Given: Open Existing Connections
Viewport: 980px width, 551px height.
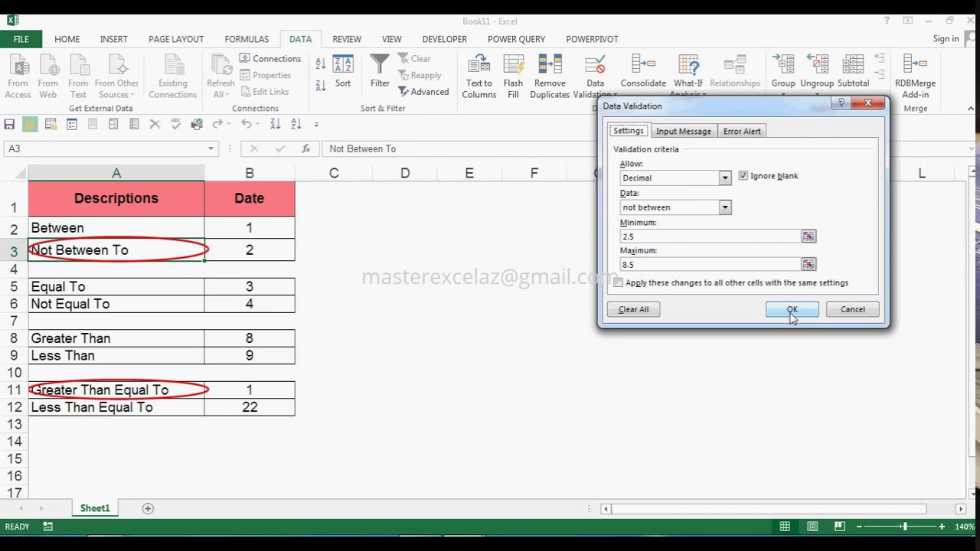Looking at the screenshot, I should (x=172, y=77).
